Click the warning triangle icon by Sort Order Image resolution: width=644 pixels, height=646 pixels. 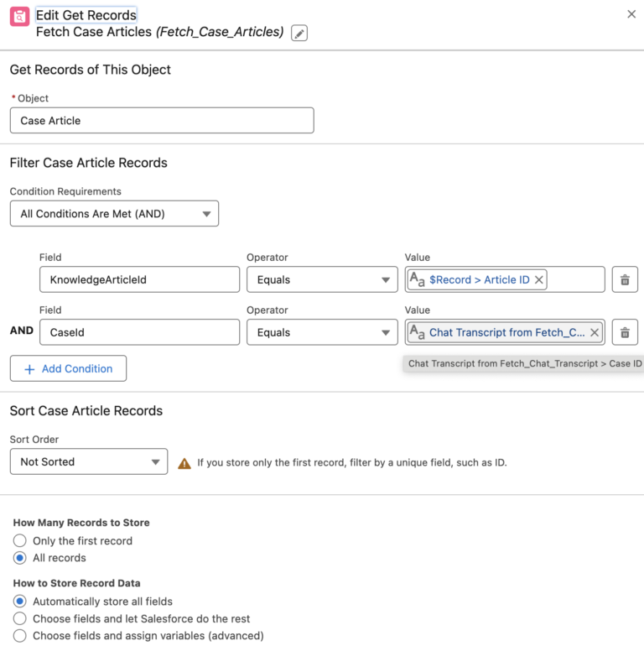click(184, 463)
